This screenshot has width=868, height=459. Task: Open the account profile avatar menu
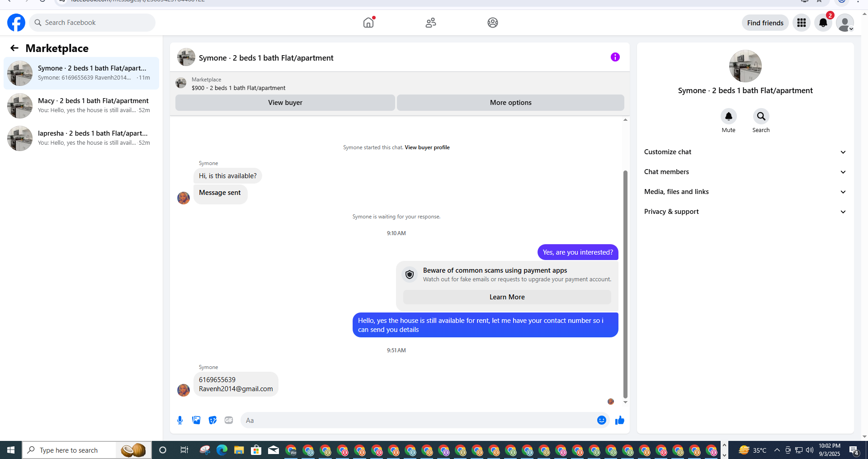click(x=844, y=23)
